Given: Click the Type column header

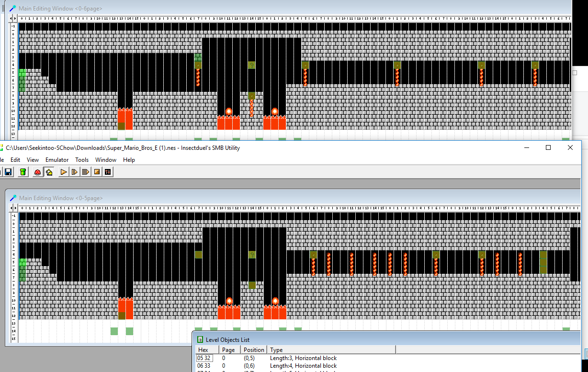Looking at the screenshot, I should [x=331, y=350].
